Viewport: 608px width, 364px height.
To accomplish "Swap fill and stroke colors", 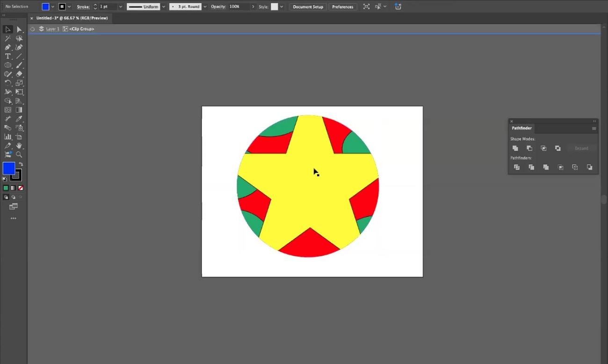I will pos(21,164).
